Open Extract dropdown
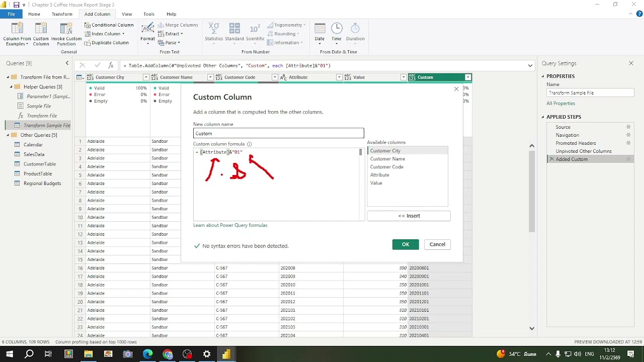The height and width of the screenshot is (362, 644). 170,34
